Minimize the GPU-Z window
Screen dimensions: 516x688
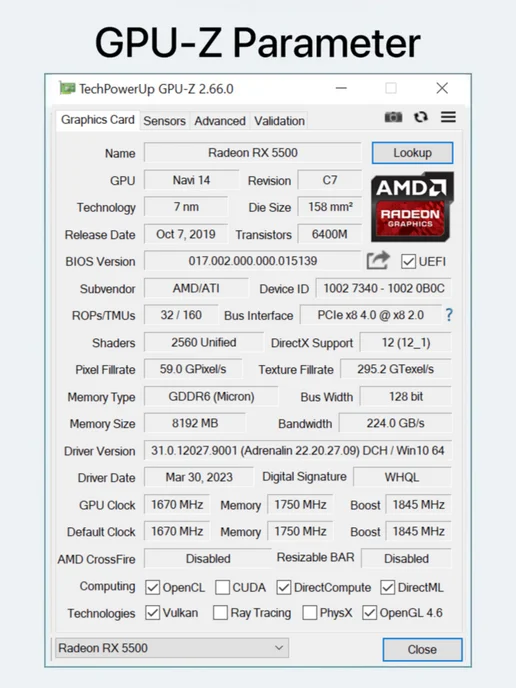pos(341,88)
